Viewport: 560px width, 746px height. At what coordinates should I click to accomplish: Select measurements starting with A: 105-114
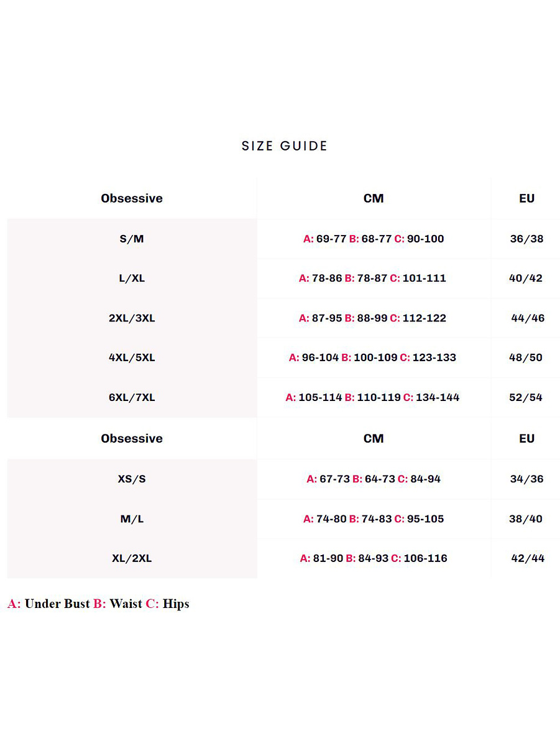pyautogui.click(x=372, y=397)
